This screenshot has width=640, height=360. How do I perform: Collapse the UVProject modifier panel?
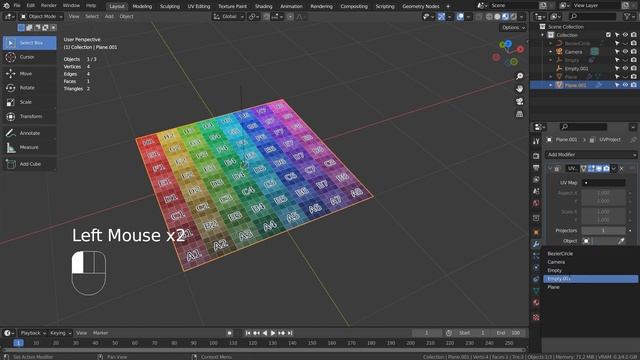click(x=550, y=169)
